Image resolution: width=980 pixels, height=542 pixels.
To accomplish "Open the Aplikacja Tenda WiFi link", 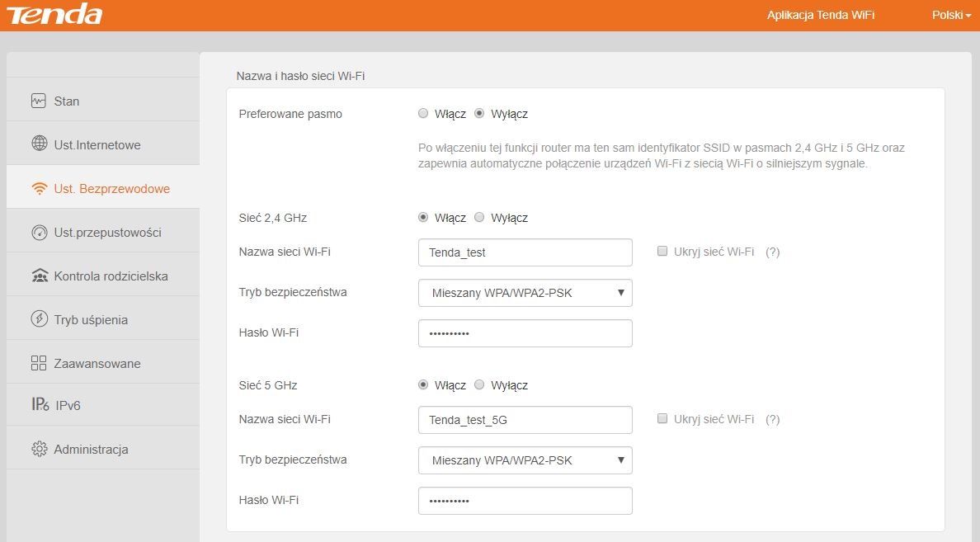I will (821, 15).
